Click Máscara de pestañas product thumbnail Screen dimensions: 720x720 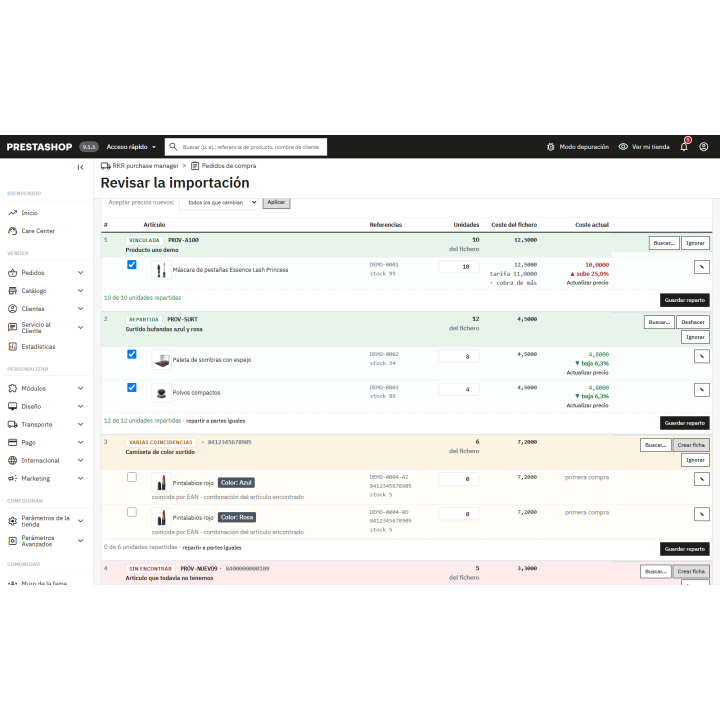161,270
